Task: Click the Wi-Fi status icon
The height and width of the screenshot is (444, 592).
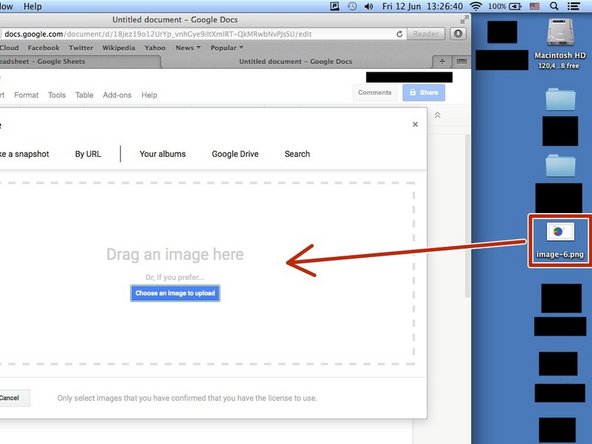Action: click(476, 6)
